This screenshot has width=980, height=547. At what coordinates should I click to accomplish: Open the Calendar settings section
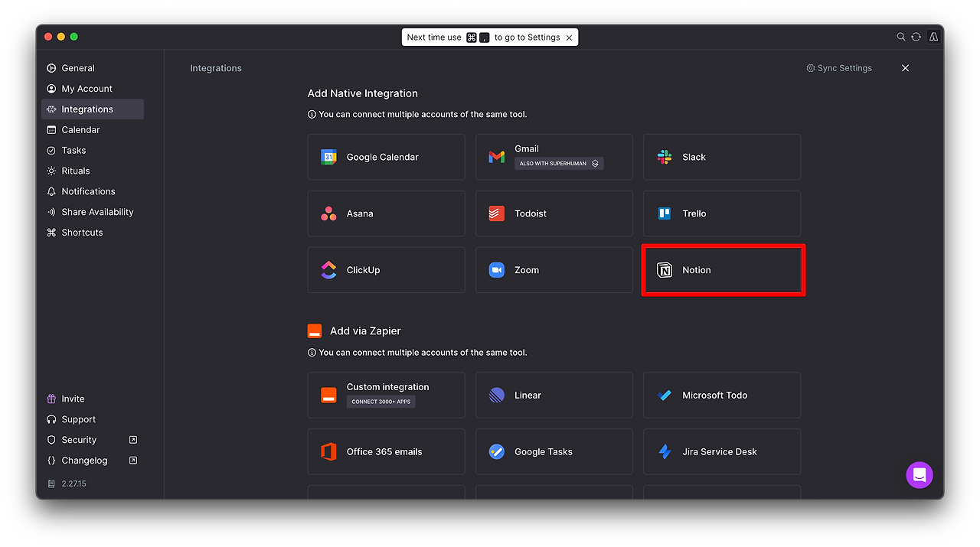coord(92,130)
